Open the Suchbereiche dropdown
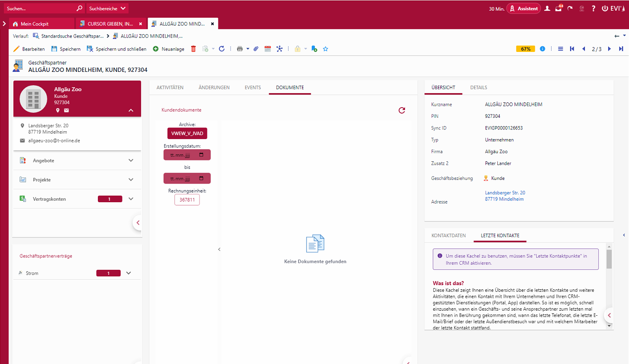Screen dimensions: 629x364 coord(107,8)
